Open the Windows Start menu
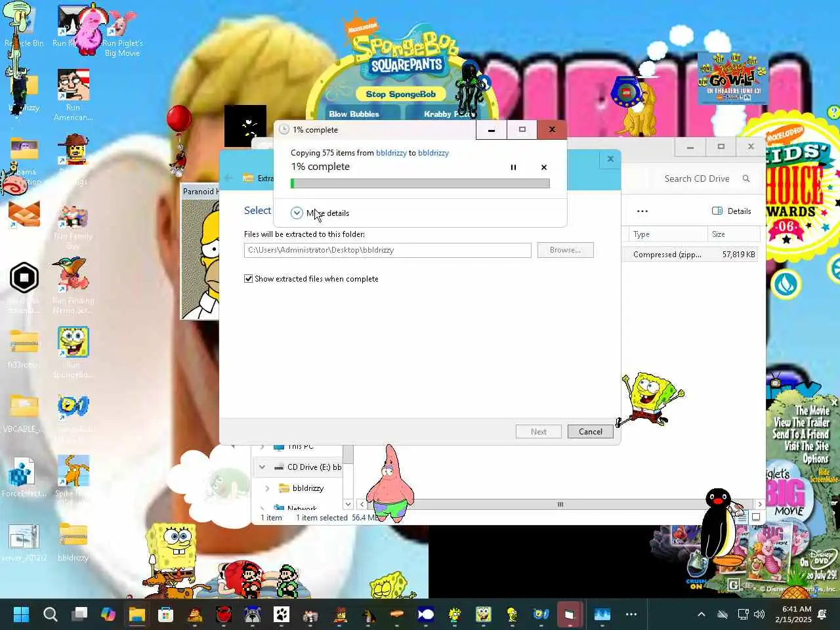 (21, 614)
